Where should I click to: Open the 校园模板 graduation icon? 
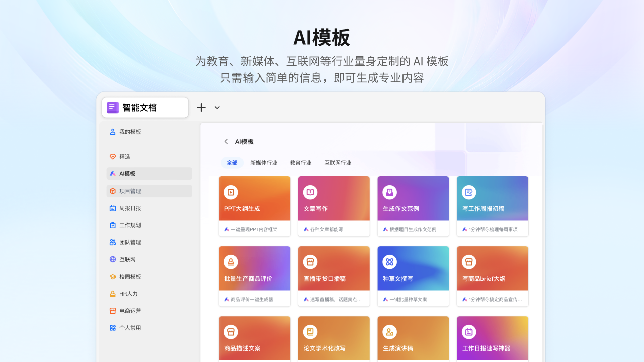[112, 276]
